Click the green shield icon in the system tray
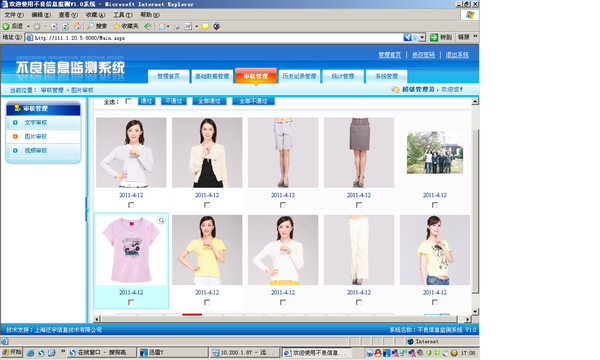600x360 pixels. (429, 353)
